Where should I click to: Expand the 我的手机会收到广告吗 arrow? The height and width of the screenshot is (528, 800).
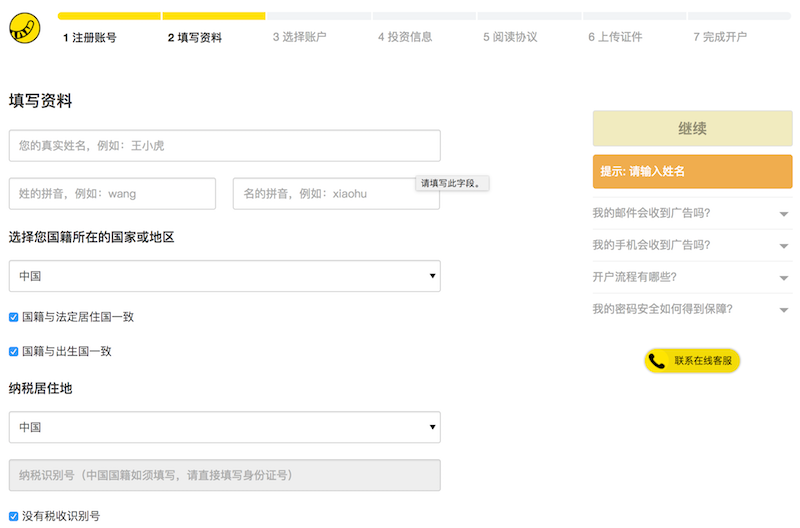(784, 246)
